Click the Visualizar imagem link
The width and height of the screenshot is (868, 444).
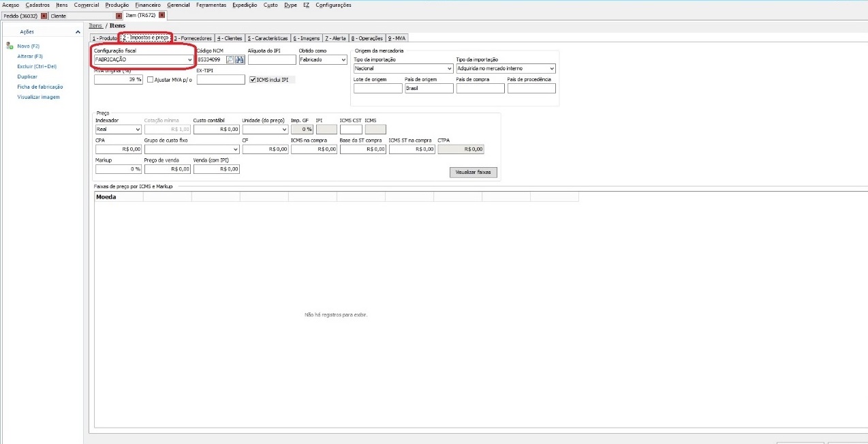[x=38, y=97]
